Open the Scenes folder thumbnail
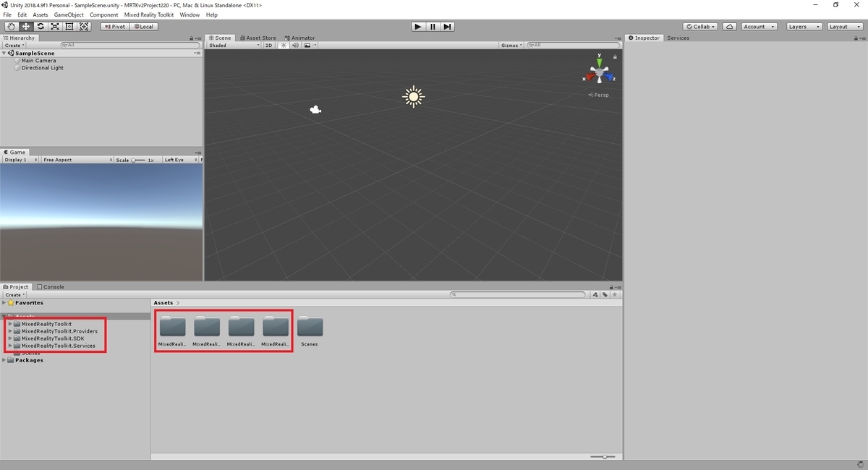 coord(310,327)
